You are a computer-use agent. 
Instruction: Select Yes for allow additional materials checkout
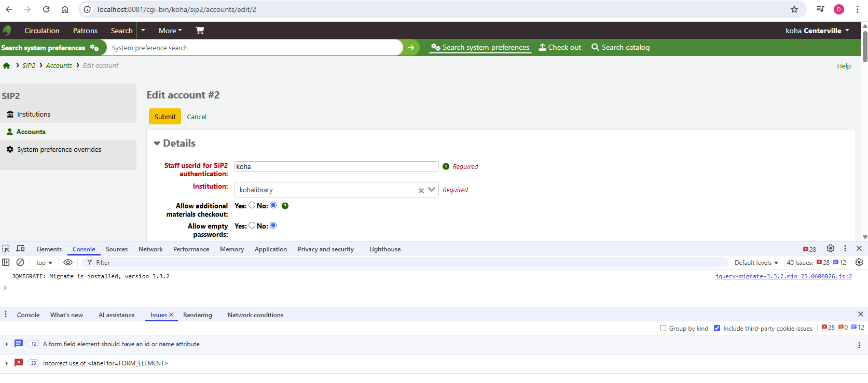(x=252, y=205)
